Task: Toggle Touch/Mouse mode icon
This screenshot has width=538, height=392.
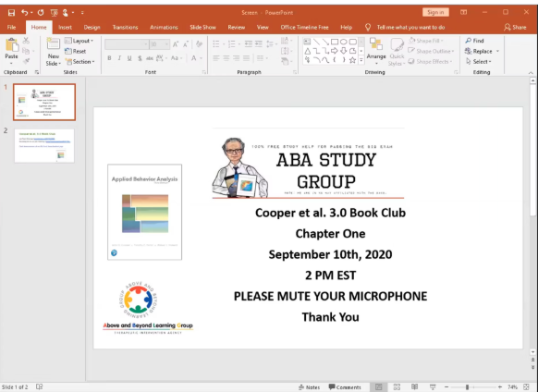Action: tap(66, 13)
